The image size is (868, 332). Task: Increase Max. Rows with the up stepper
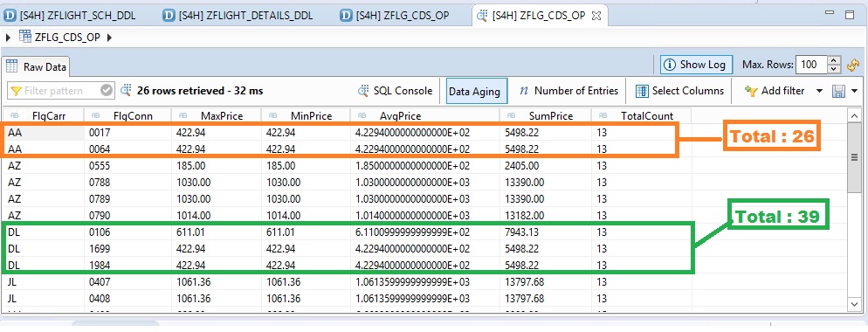834,60
